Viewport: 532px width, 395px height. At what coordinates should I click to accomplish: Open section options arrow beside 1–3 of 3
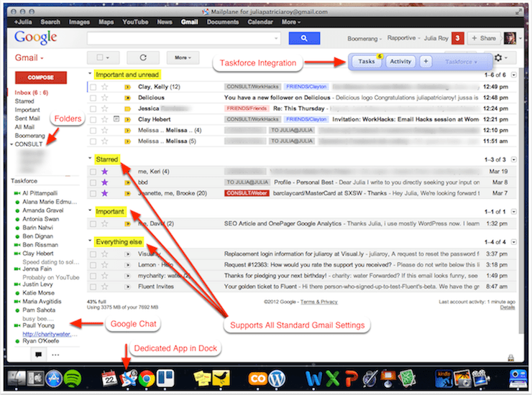pyautogui.click(x=514, y=159)
